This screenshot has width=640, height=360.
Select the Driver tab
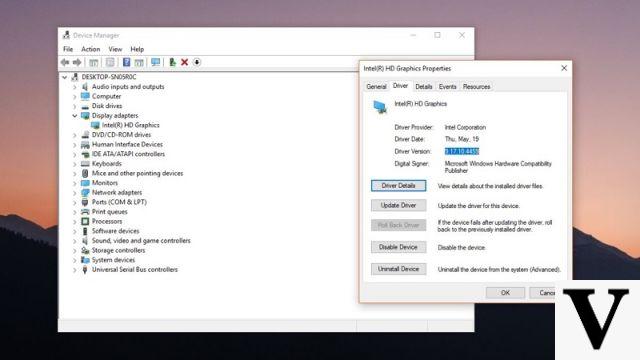click(400, 86)
